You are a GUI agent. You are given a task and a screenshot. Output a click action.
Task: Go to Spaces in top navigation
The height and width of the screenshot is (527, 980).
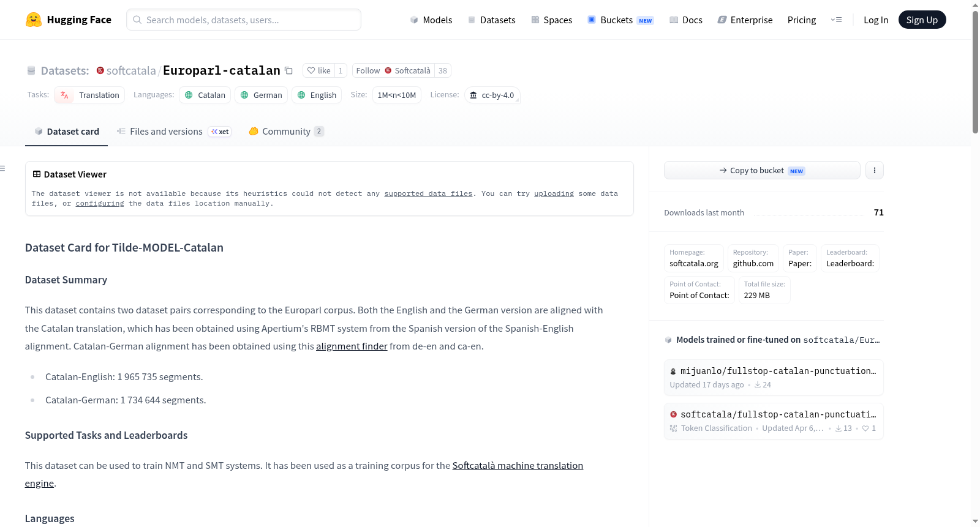(x=551, y=20)
